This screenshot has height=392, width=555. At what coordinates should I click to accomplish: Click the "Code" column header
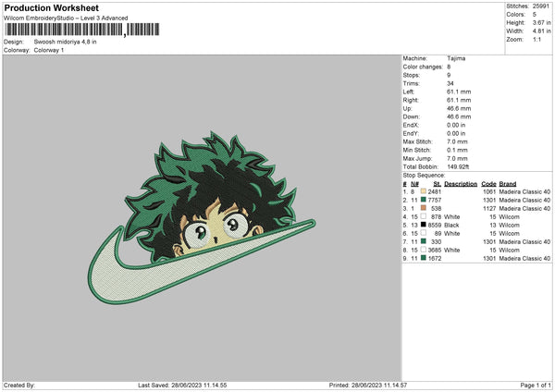click(x=488, y=184)
